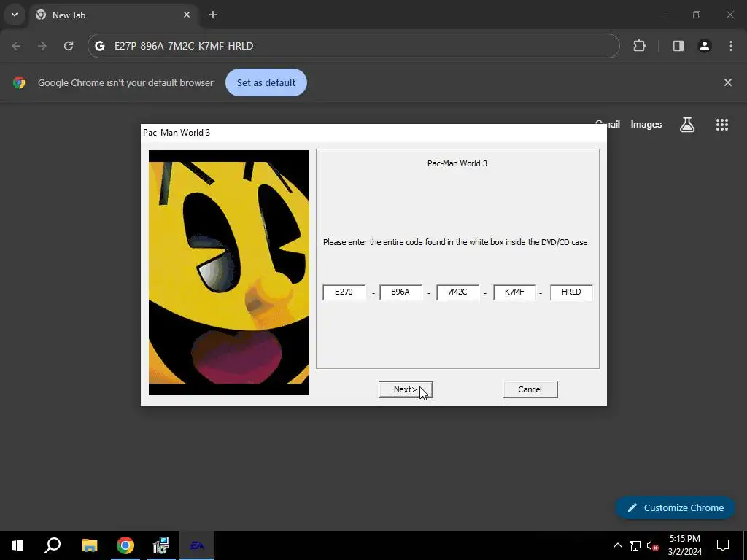
Task: Open the muted volume tray icon
Action: pyautogui.click(x=653, y=545)
